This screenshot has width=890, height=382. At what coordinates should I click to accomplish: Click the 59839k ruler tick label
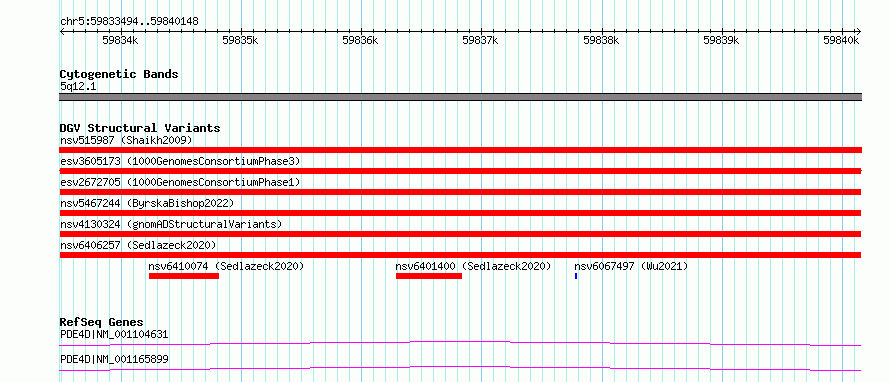tap(721, 40)
